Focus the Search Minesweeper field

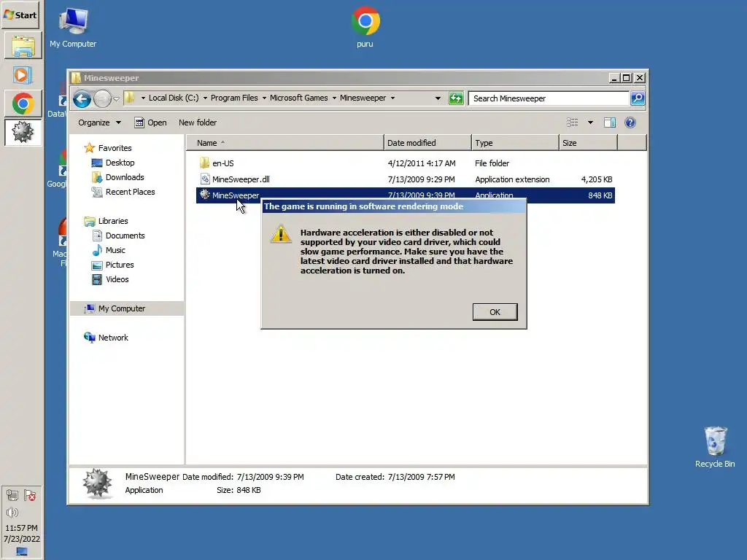coord(549,98)
